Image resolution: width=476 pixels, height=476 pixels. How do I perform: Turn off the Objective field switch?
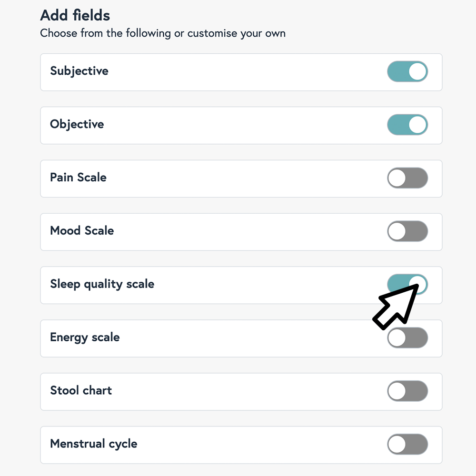[x=407, y=125]
